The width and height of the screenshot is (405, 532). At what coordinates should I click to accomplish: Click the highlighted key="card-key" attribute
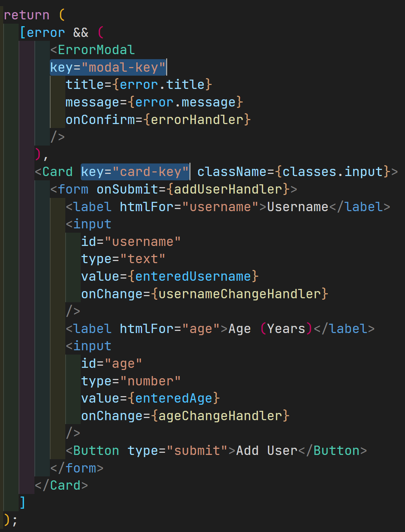point(135,172)
